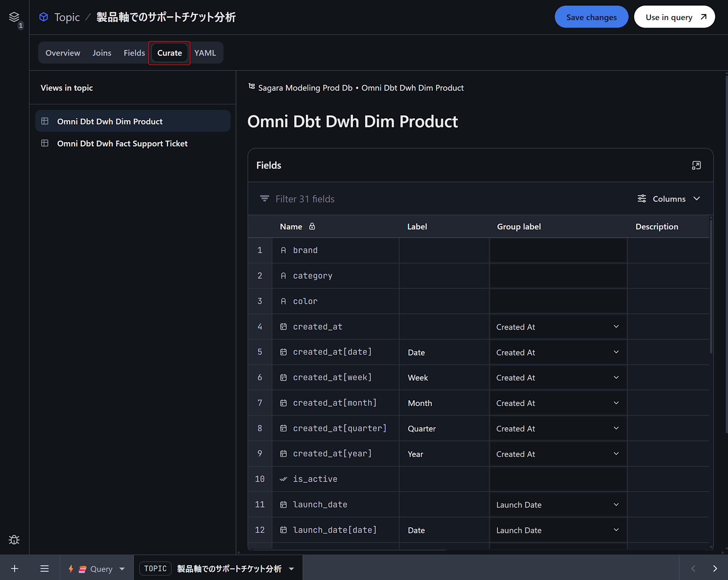Click the Use in query button
The height and width of the screenshot is (580, 728).
tap(674, 17)
